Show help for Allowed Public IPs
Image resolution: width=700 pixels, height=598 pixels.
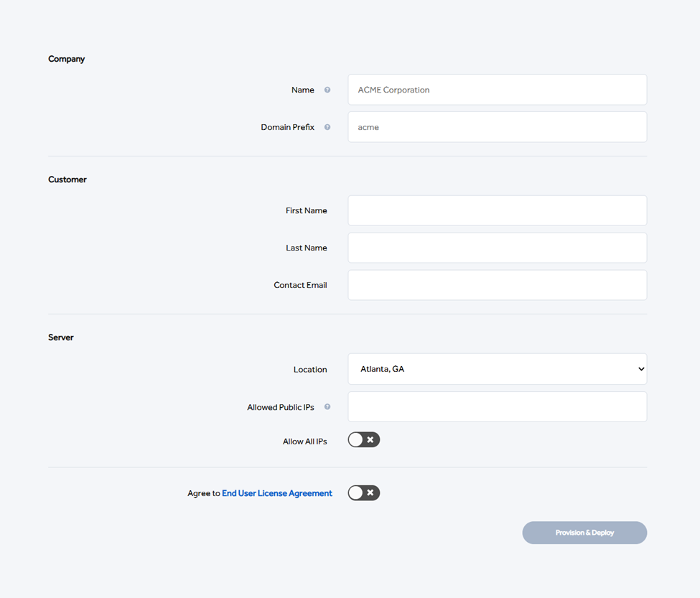[327, 406]
